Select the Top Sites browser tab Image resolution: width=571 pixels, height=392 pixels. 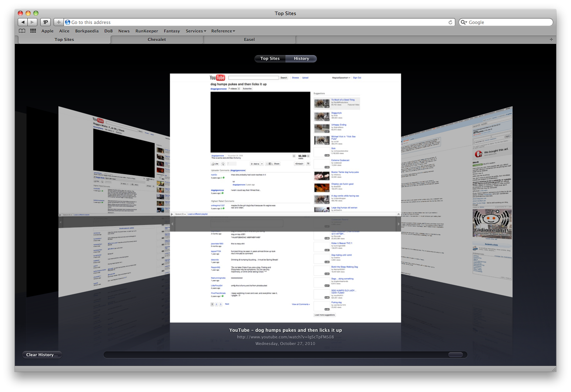click(x=64, y=40)
